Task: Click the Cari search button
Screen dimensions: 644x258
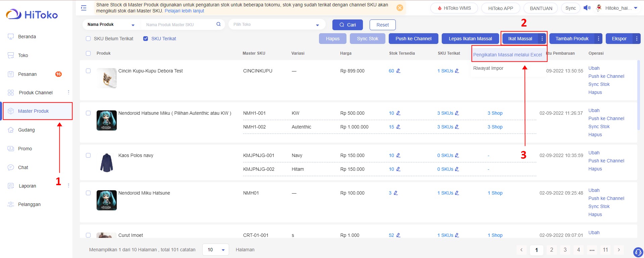Action: pyautogui.click(x=347, y=25)
